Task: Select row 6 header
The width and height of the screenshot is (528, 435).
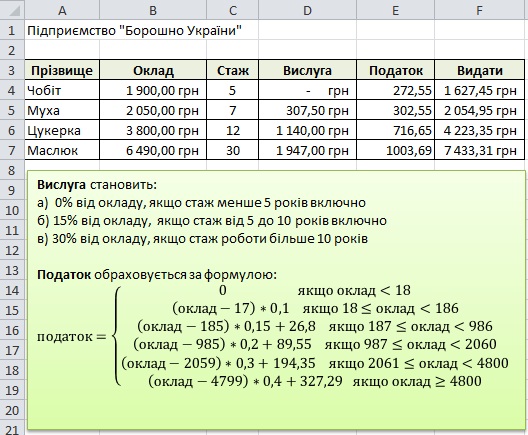Action: (12, 130)
